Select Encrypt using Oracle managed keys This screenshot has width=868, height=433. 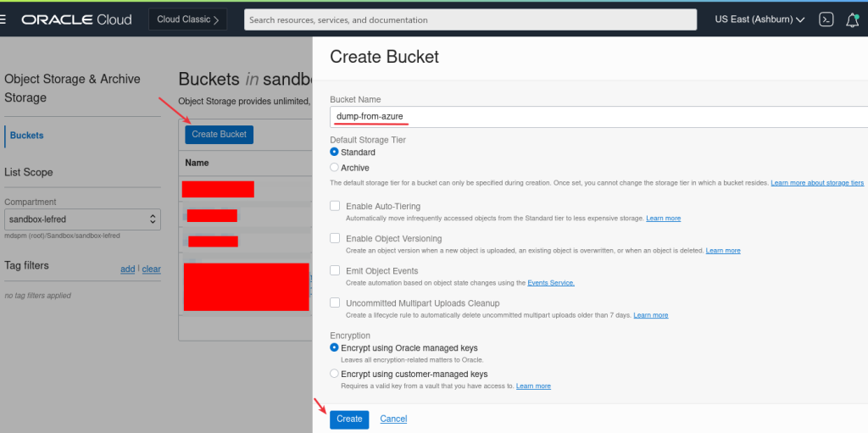coord(334,347)
